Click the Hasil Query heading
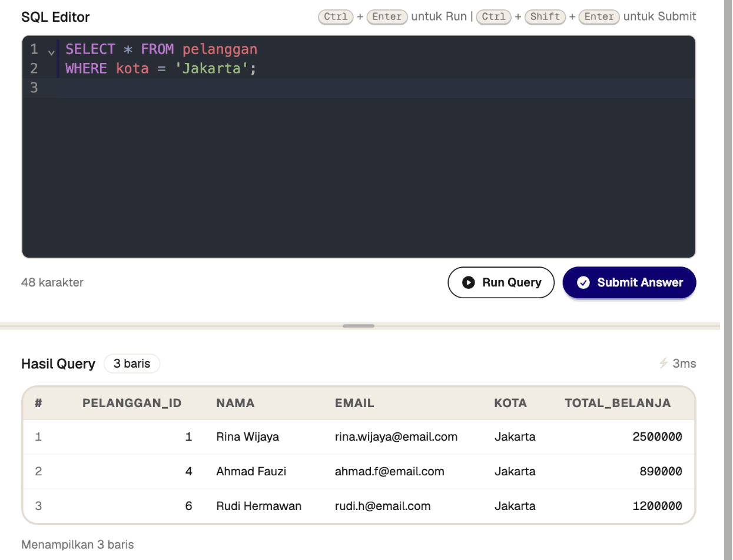The width and height of the screenshot is (733, 560). point(58,364)
